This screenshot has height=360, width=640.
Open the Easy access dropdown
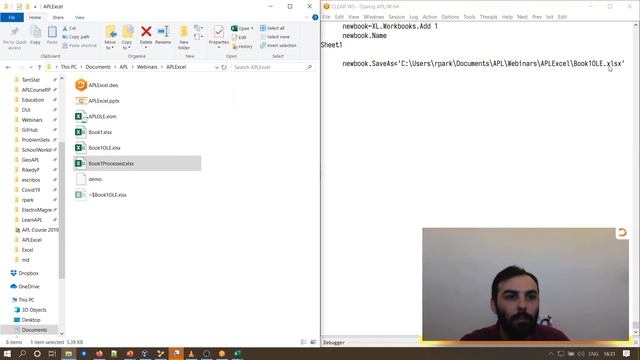pyautogui.click(x=198, y=37)
